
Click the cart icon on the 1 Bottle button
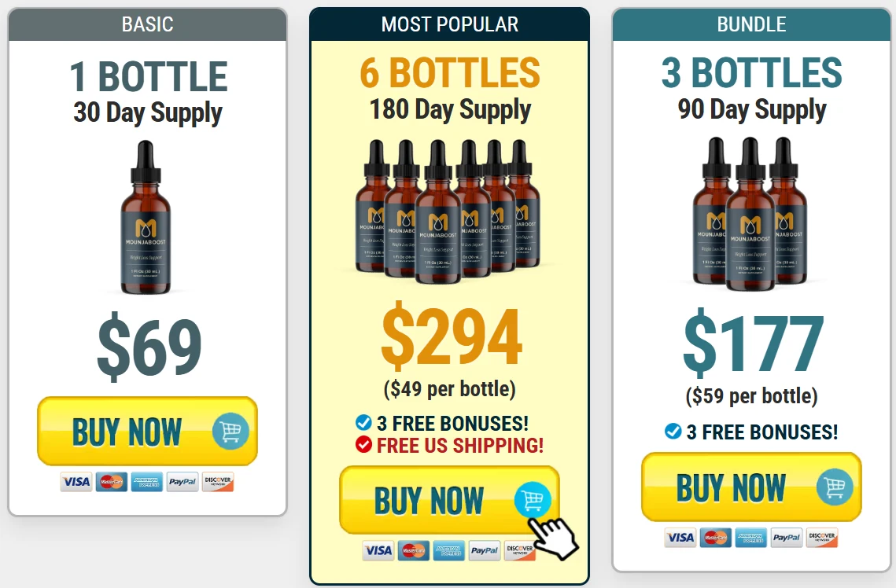(230, 431)
